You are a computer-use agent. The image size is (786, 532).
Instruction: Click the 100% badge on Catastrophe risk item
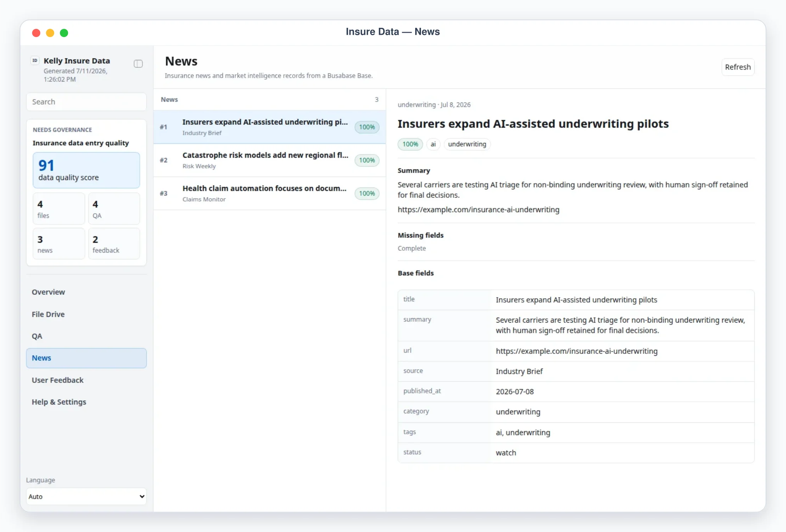[x=367, y=160]
